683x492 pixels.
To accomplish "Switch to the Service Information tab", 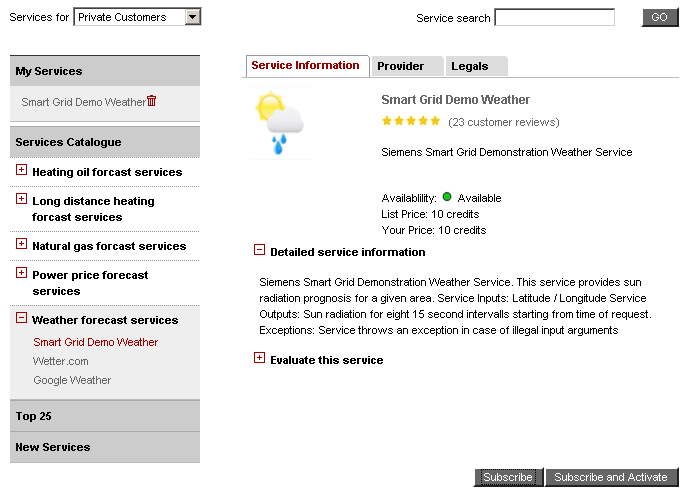I will (308, 66).
